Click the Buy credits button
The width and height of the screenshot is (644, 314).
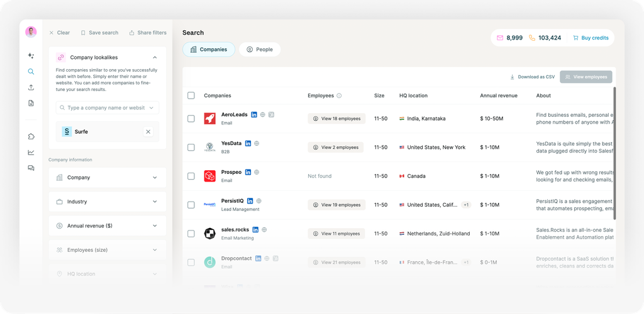(x=591, y=38)
